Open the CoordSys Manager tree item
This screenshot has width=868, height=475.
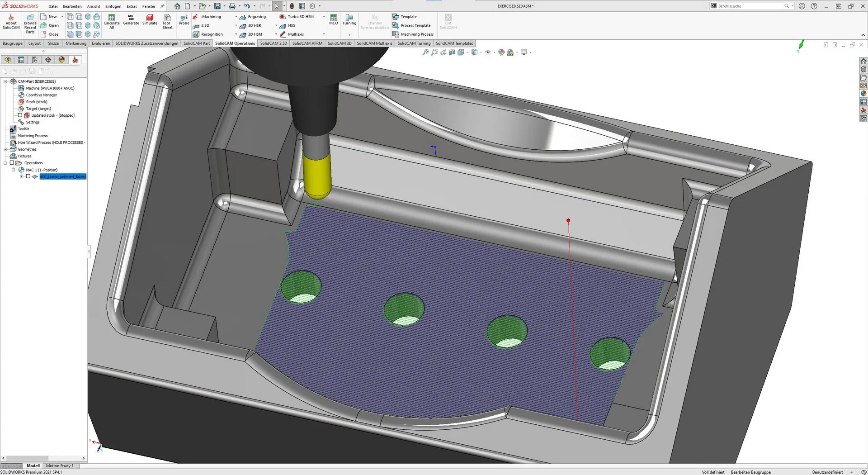click(x=41, y=95)
